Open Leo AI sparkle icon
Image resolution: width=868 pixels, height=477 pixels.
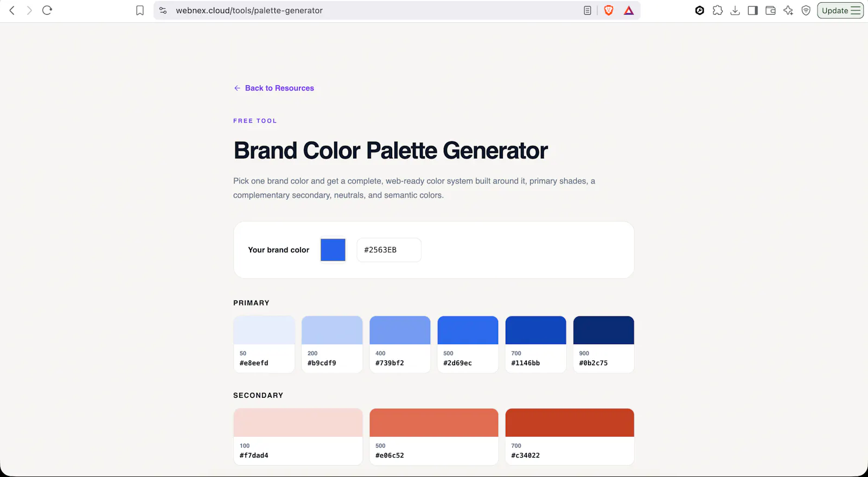788,10
